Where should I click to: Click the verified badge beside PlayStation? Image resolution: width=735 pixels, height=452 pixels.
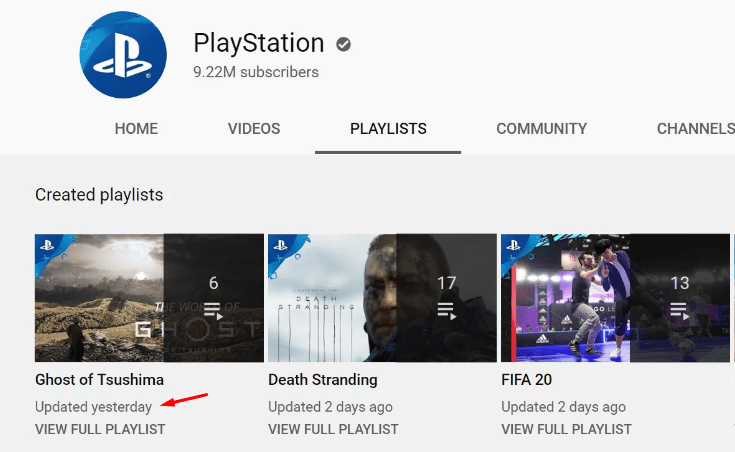[x=343, y=44]
